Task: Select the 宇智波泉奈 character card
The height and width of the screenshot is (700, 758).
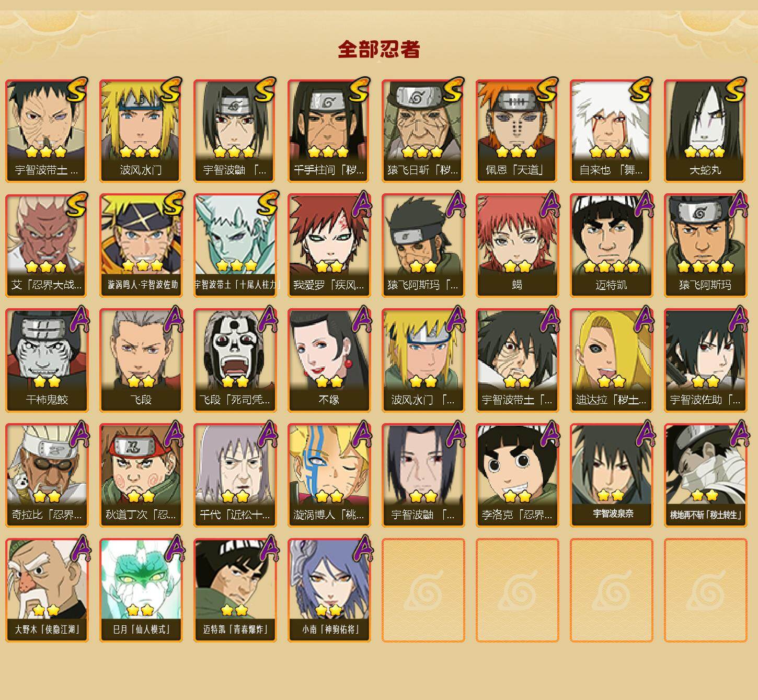Action: tap(611, 475)
